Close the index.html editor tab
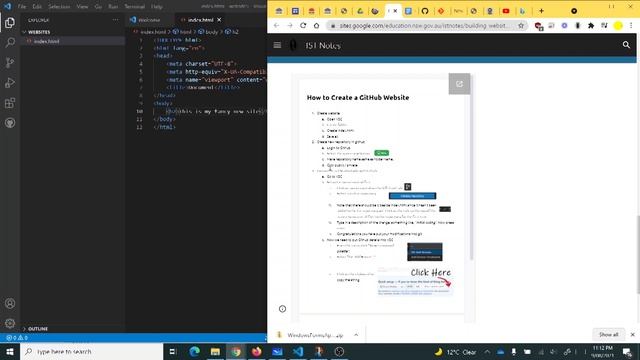640x360 pixels. coord(219,20)
